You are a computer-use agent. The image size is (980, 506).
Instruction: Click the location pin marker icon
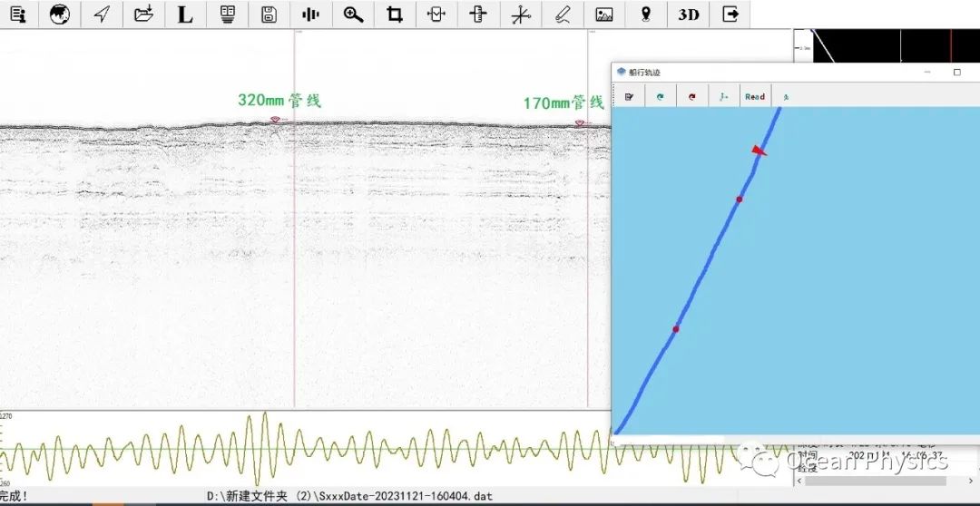pos(645,15)
